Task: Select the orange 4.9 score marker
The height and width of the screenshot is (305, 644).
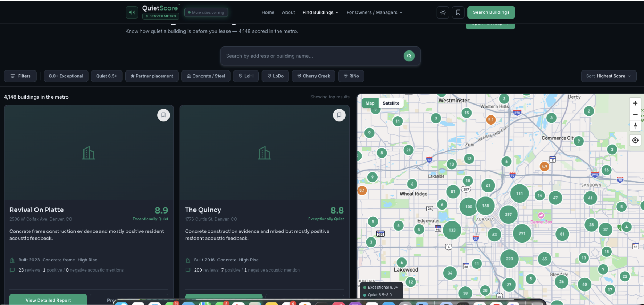Action: coord(544,167)
